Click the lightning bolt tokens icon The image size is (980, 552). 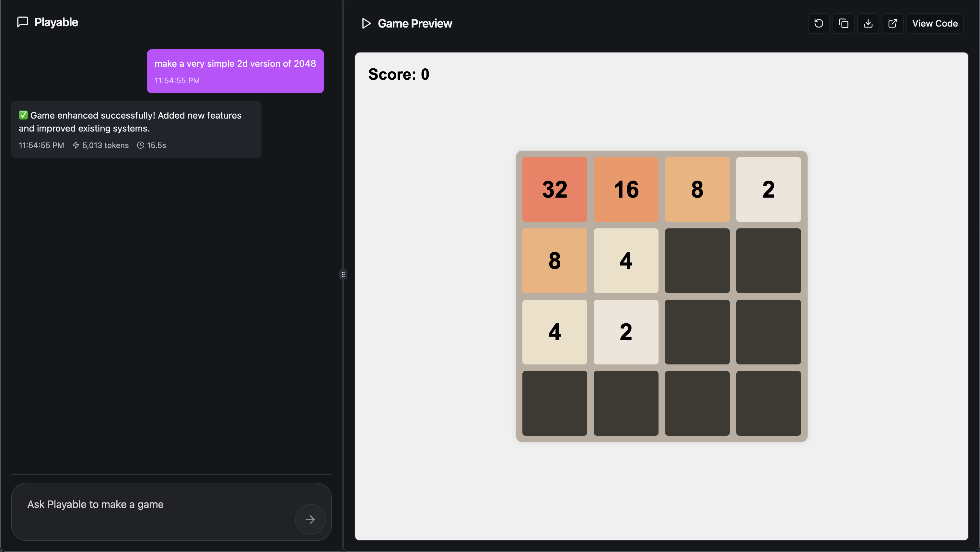(76, 145)
